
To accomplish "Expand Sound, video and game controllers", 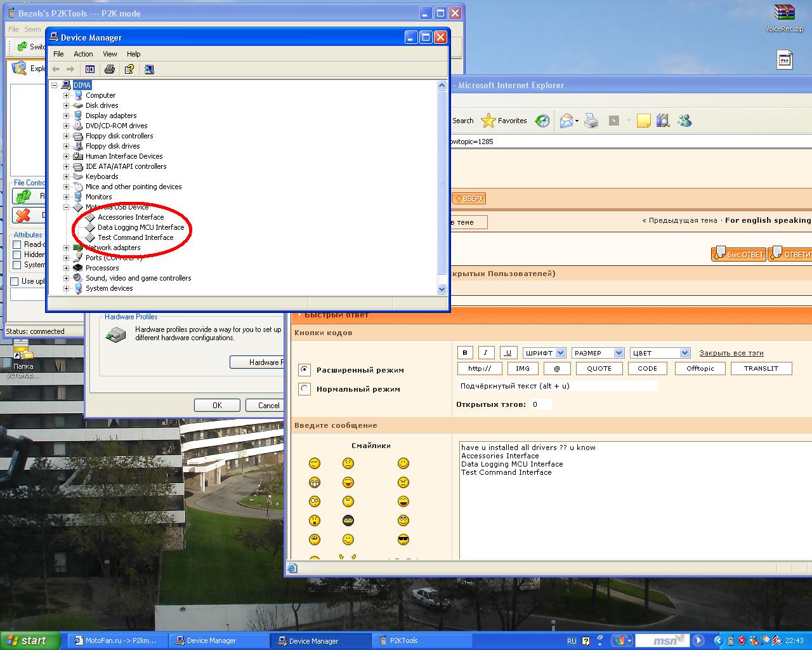I will point(66,278).
